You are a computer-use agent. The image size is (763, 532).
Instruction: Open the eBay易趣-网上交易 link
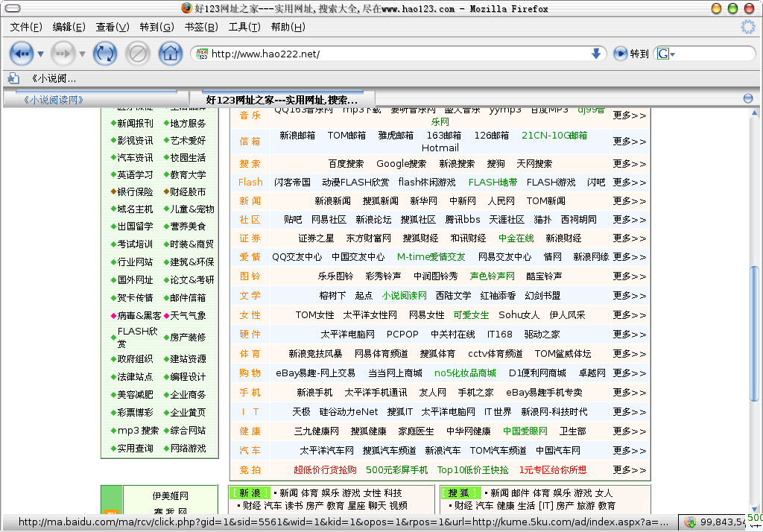315,373
